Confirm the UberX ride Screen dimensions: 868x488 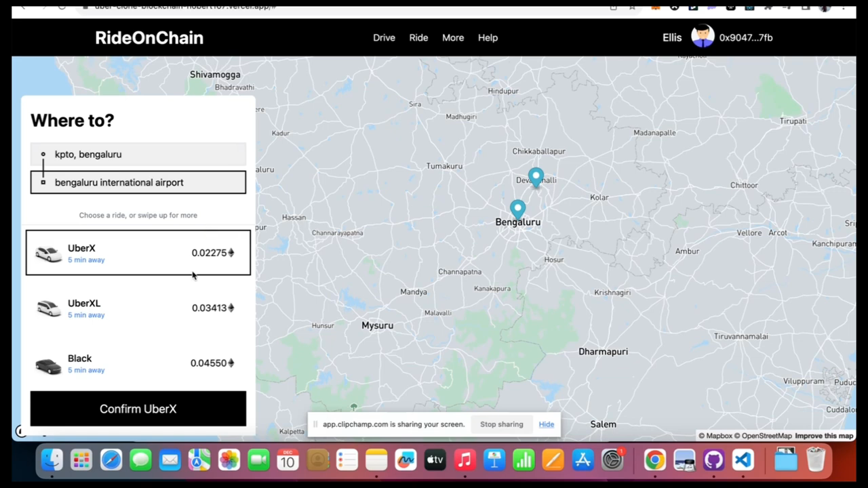tap(138, 409)
